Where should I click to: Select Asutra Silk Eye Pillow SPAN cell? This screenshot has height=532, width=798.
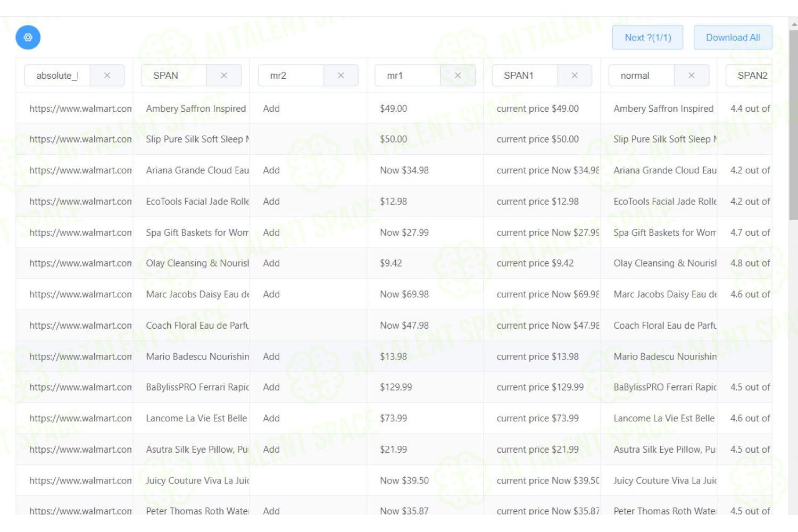(x=192, y=450)
